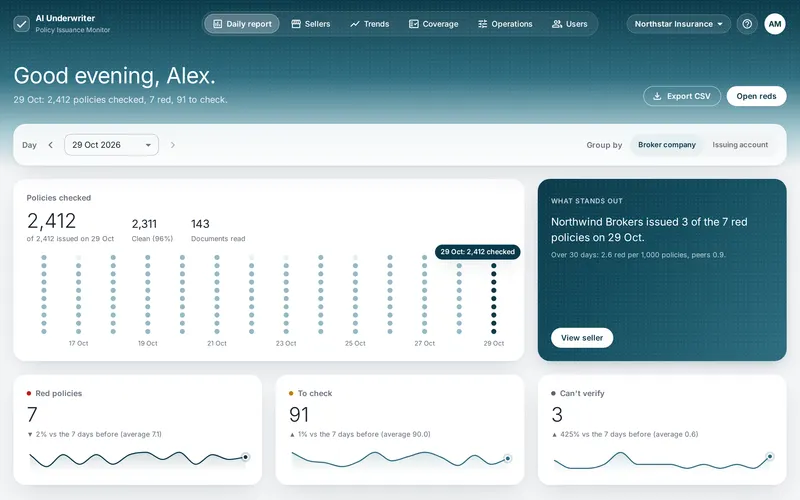This screenshot has width=800, height=500.
Task: Expand the Northstar Insurance dropdown
Action: point(679,24)
